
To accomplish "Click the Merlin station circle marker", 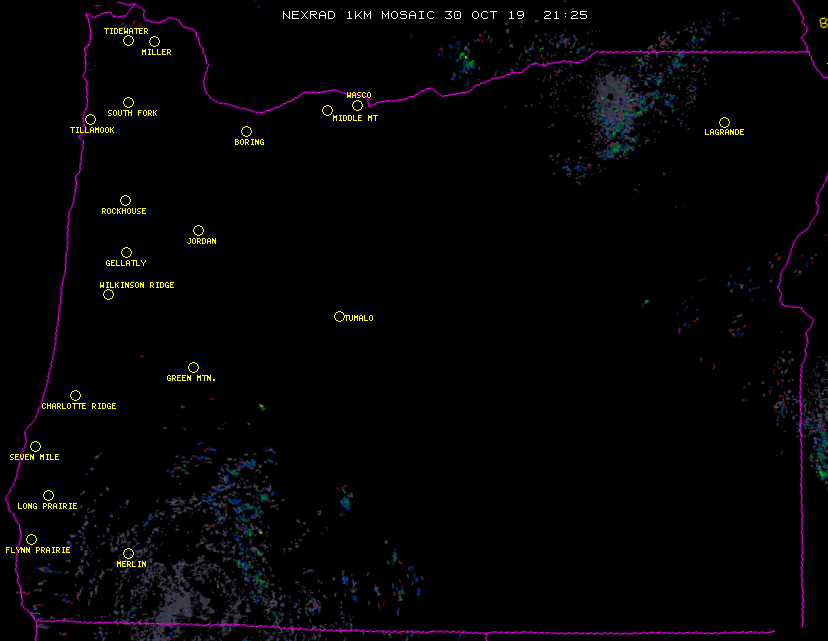I will [x=128, y=554].
